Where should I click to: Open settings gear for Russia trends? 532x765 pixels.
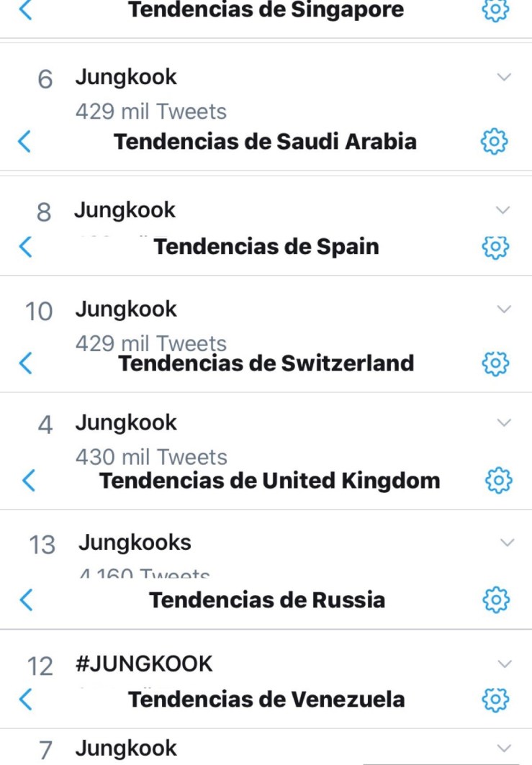pos(495,599)
